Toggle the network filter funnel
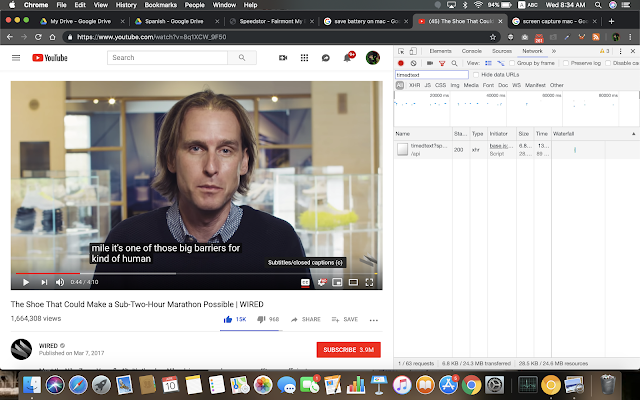Image resolution: width=640 pixels, height=400 pixels. 442,63
